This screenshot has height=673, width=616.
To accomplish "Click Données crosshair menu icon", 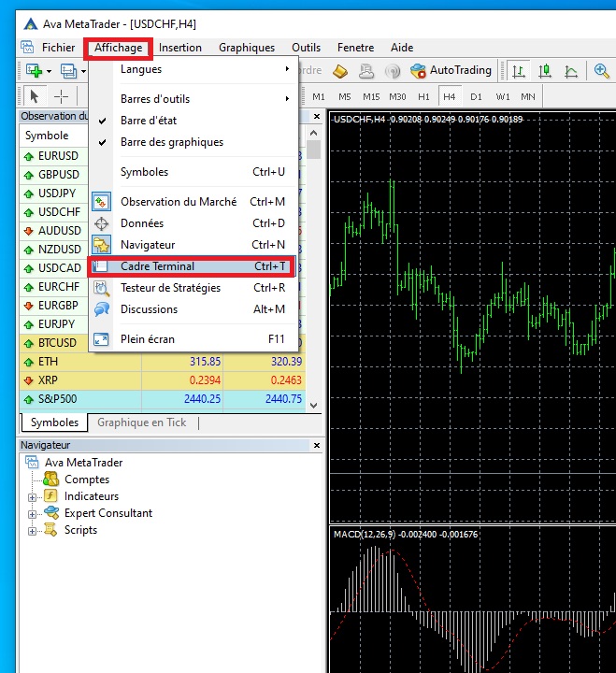I will pyautogui.click(x=101, y=223).
